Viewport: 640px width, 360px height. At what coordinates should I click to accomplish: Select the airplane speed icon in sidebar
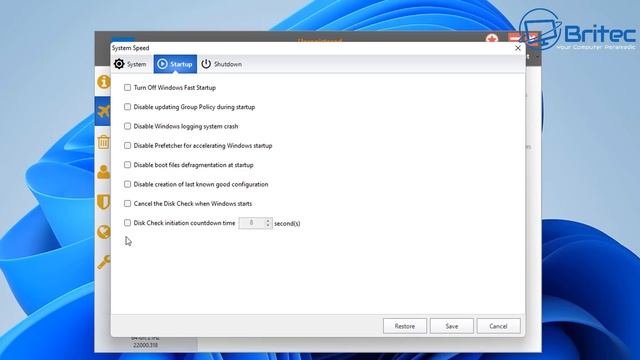click(103, 111)
